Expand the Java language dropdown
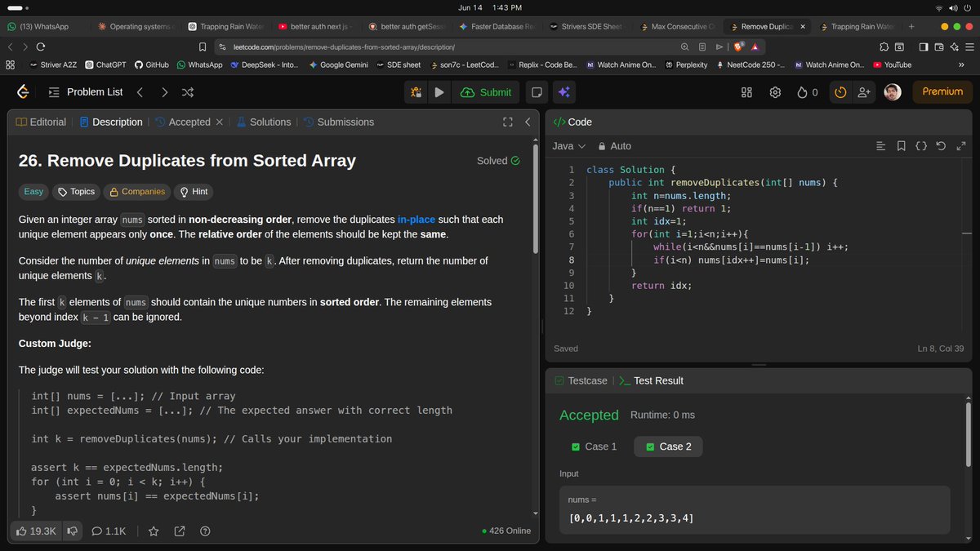This screenshot has width=980, height=551. [569, 146]
